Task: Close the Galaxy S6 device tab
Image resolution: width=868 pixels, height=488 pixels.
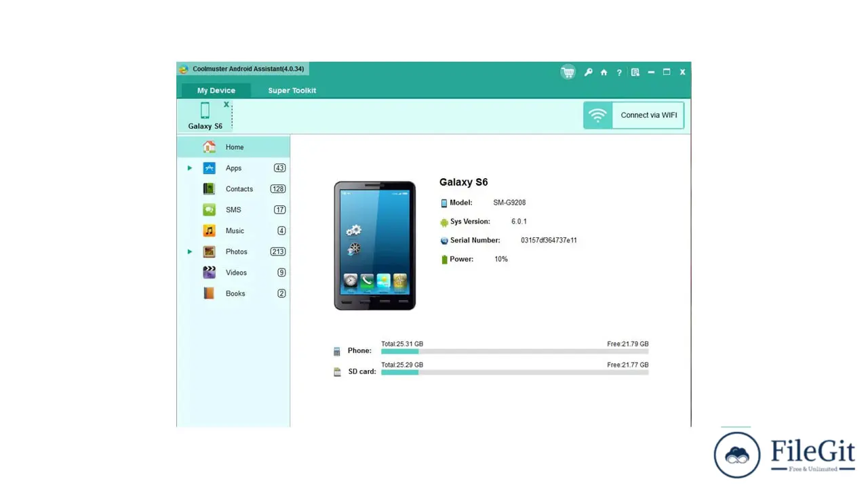Action: pyautogui.click(x=226, y=104)
